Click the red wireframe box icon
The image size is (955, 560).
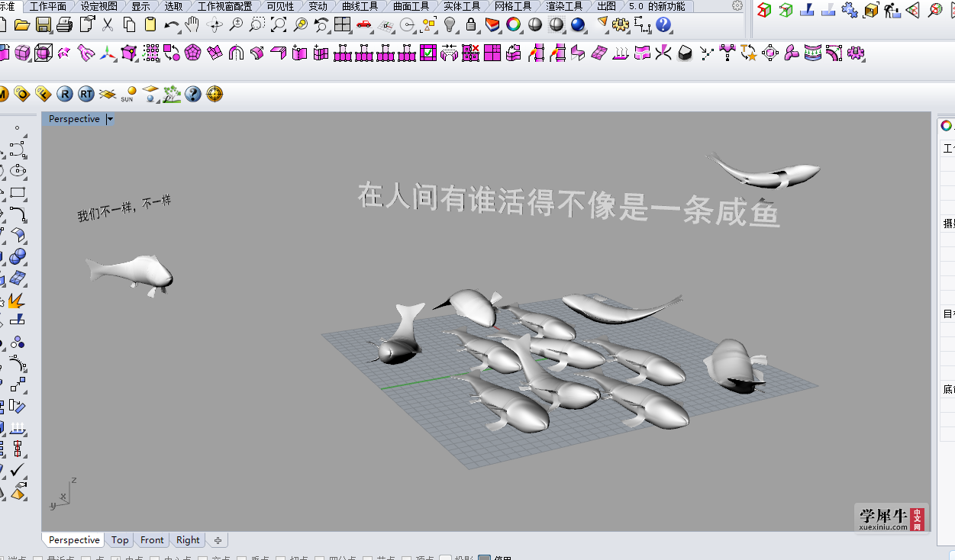764,10
